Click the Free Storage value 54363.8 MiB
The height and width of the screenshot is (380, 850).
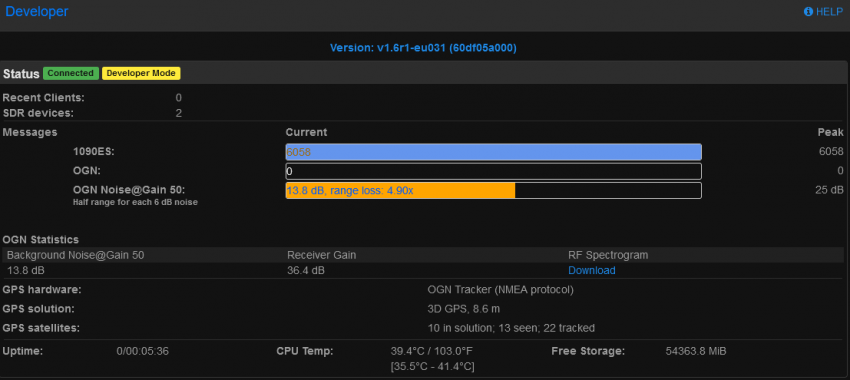click(696, 351)
